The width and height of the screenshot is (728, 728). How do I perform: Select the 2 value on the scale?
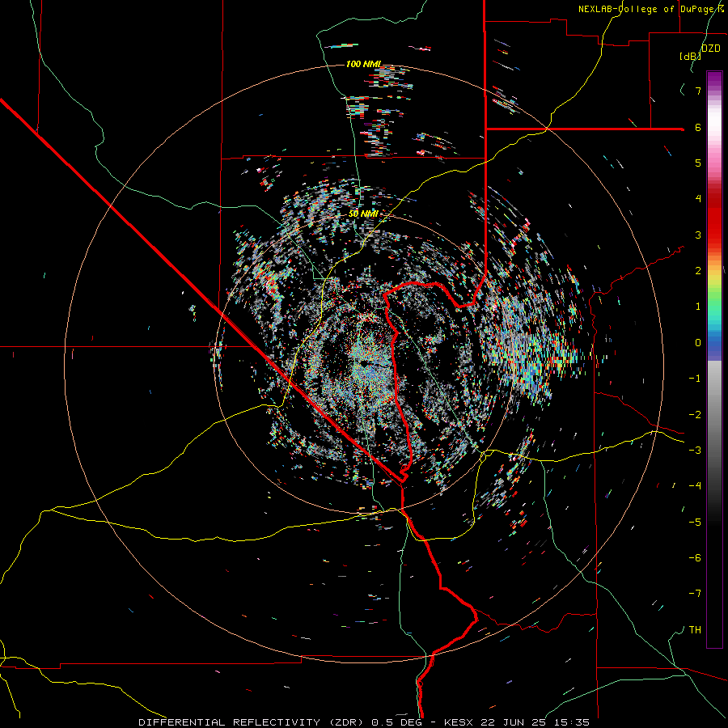click(698, 271)
